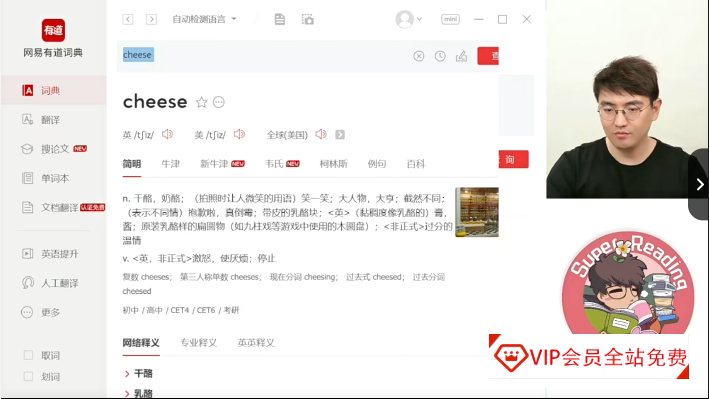Go forward with the right arrow button
709x399 pixels.
[151, 19]
